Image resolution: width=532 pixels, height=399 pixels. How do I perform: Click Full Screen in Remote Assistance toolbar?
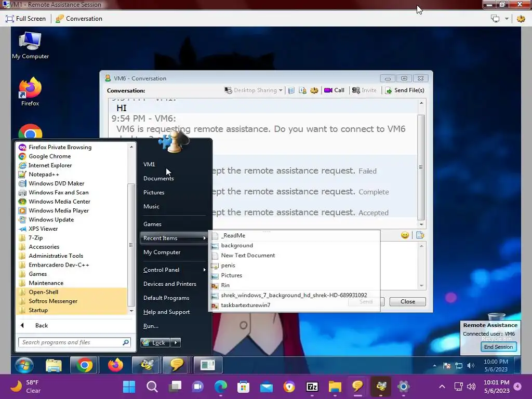[26, 19]
